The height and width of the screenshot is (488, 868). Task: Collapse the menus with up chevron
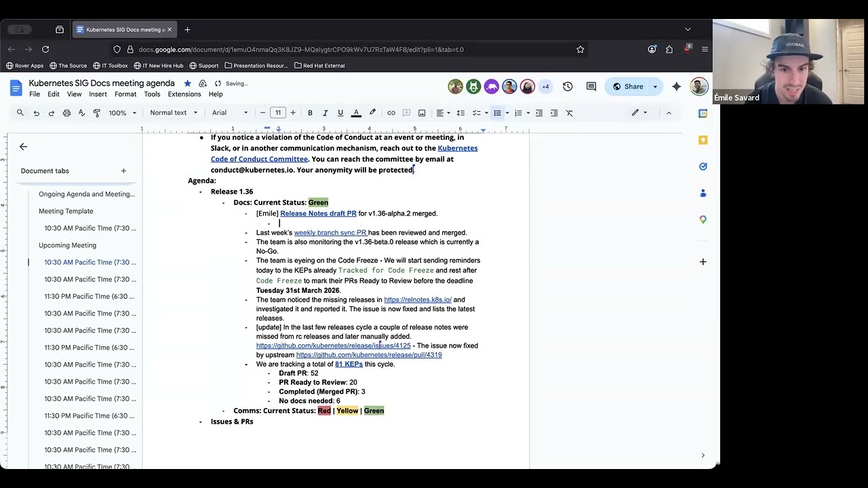point(669,113)
